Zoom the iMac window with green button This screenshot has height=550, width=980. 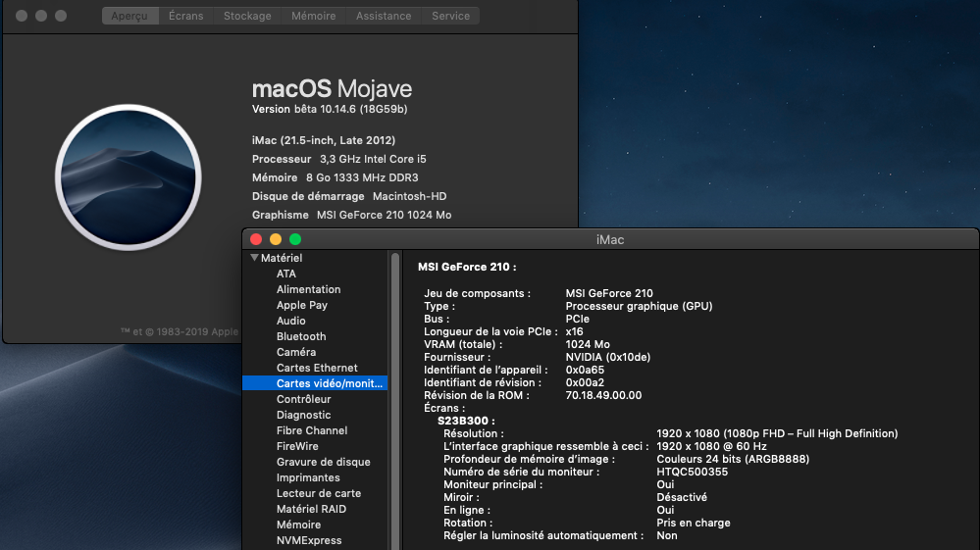tap(295, 239)
